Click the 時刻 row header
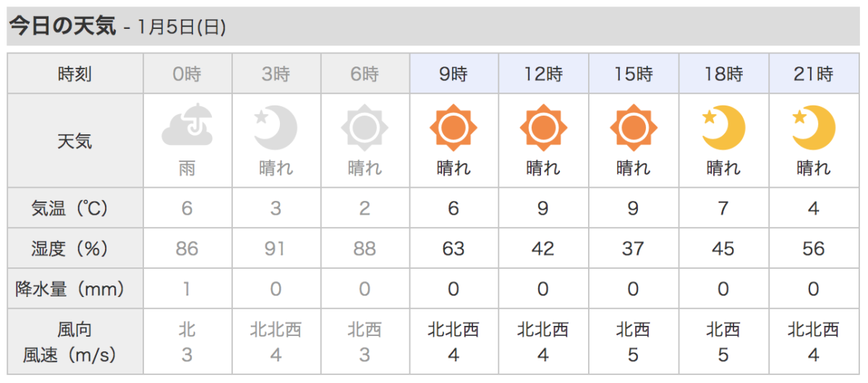 click(75, 74)
